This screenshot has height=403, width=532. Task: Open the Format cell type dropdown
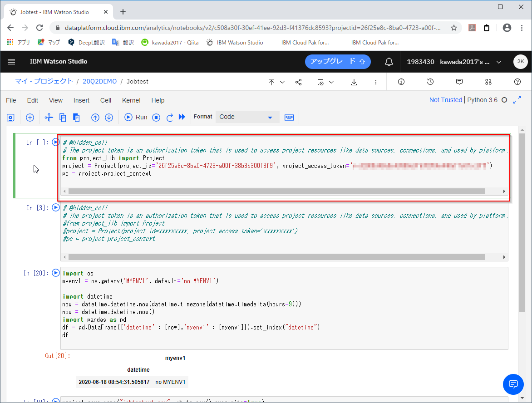click(247, 117)
